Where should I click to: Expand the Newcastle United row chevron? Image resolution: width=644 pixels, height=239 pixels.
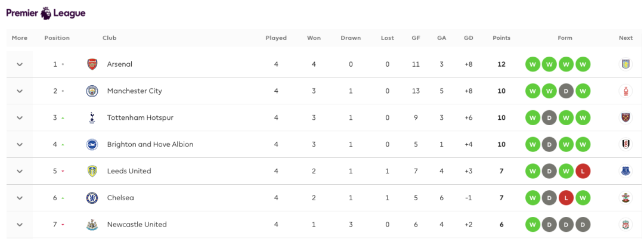tap(20, 225)
